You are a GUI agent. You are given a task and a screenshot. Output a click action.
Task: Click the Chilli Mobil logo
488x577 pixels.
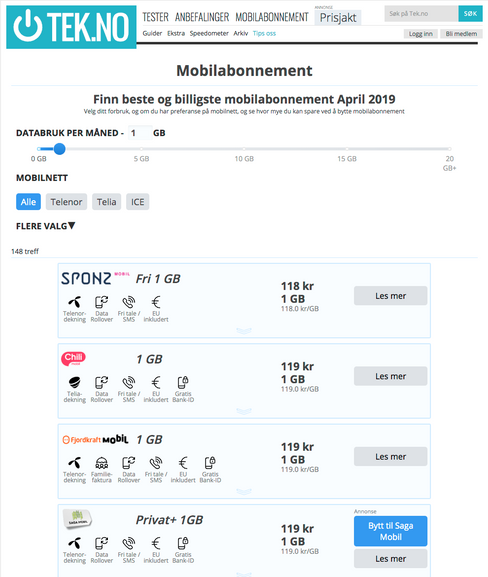pyautogui.click(x=73, y=359)
